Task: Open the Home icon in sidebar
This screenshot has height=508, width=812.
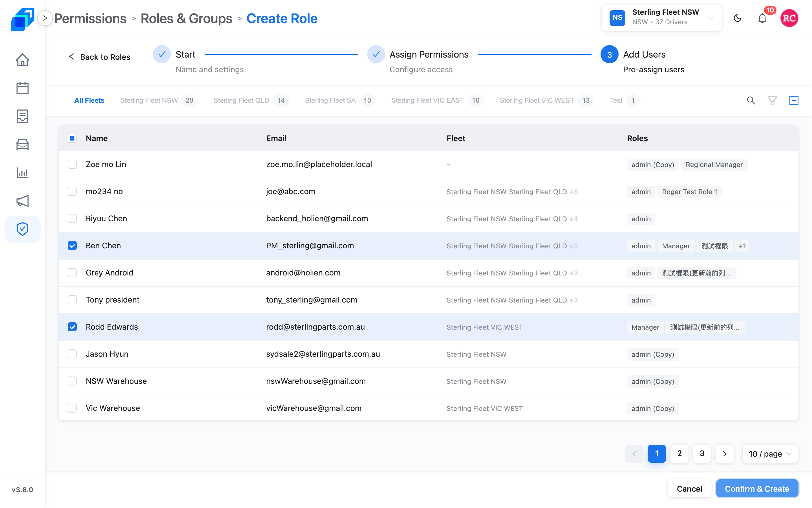Action: coord(23,60)
